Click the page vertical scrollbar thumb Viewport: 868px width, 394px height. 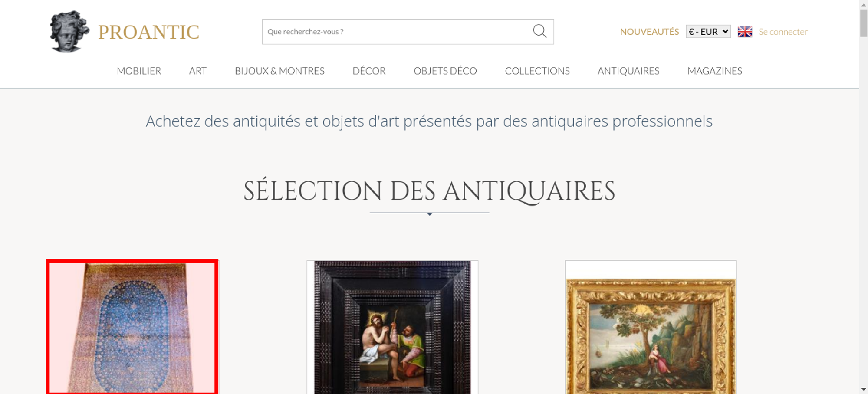coord(864,23)
